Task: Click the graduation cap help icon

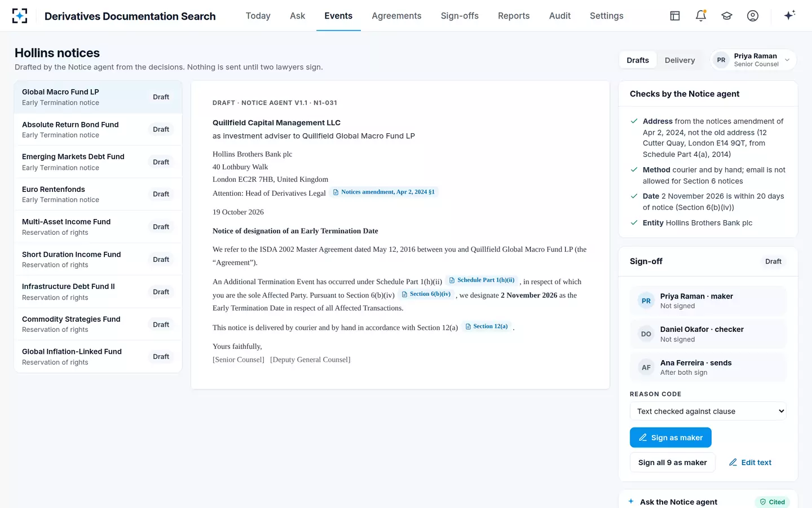Action: tap(727, 16)
